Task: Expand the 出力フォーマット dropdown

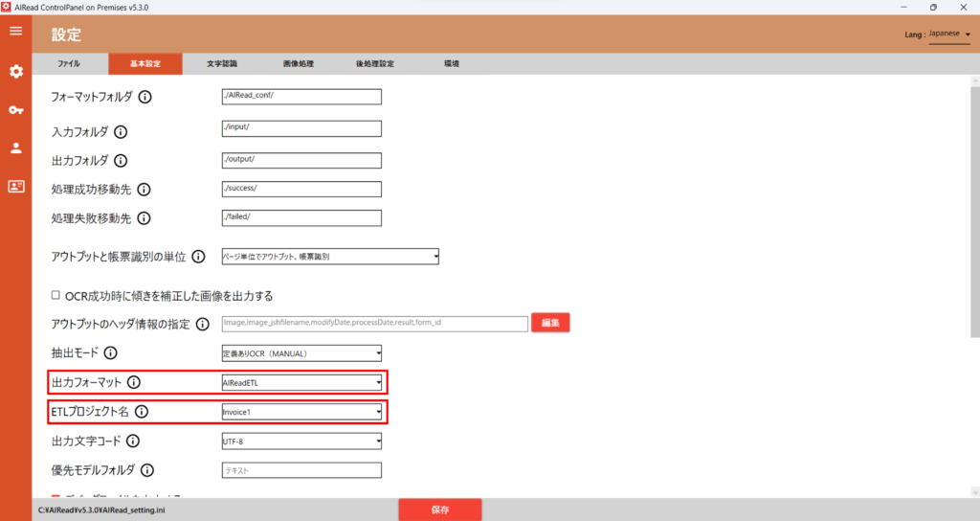Action: (x=301, y=383)
